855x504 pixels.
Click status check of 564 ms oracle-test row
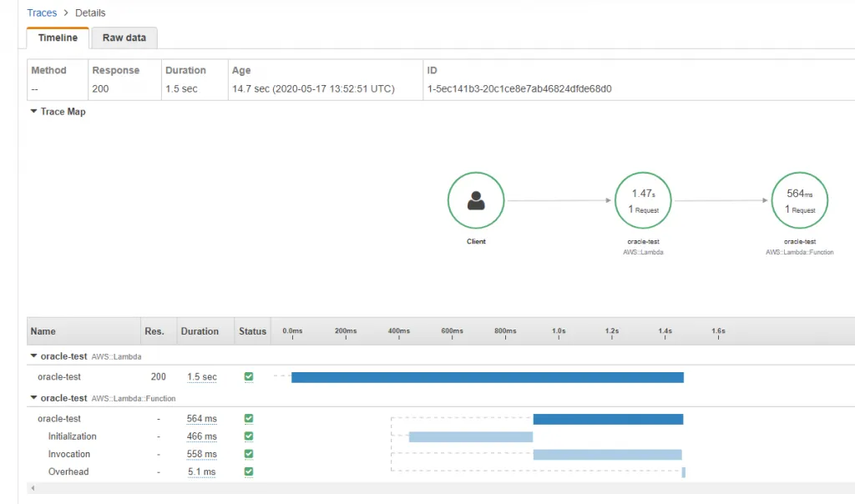(x=249, y=419)
